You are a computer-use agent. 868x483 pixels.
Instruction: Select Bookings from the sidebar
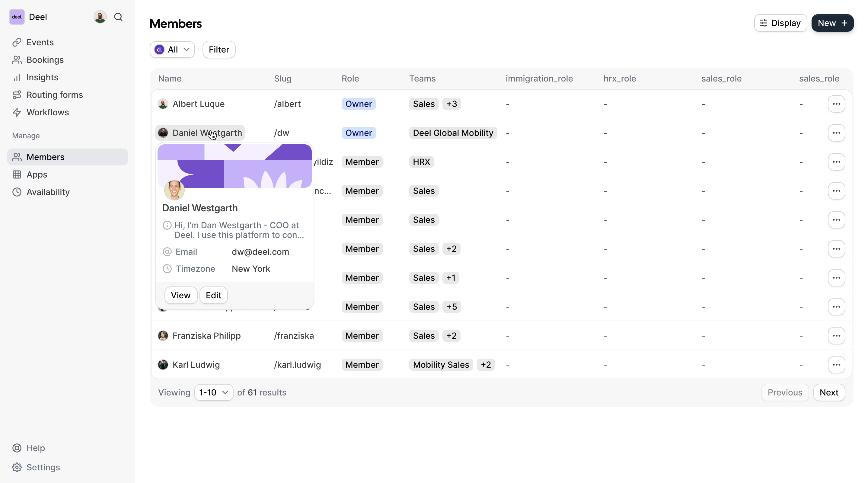coord(45,60)
